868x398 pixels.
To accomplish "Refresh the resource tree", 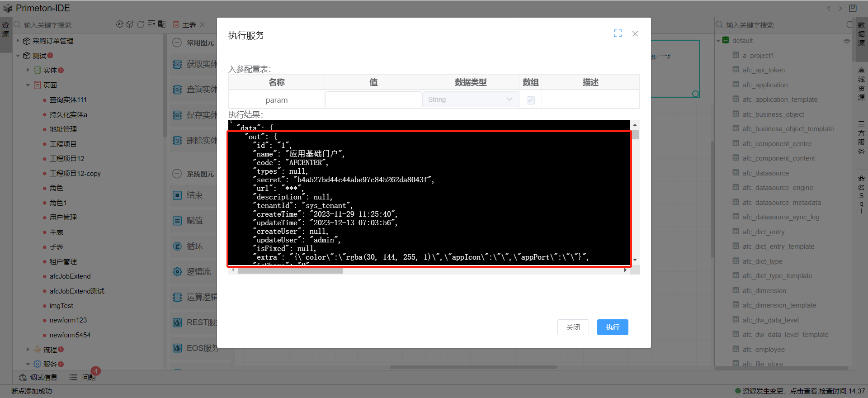I will 141,24.
